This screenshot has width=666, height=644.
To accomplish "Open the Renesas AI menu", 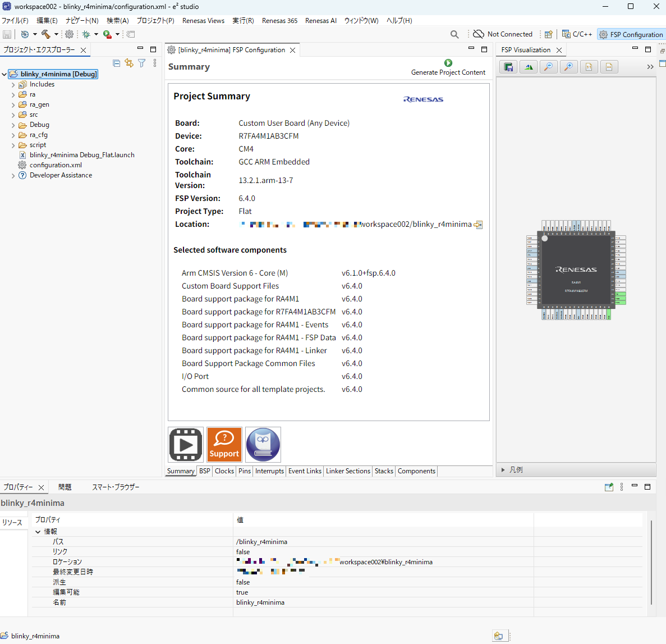I will 321,20.
